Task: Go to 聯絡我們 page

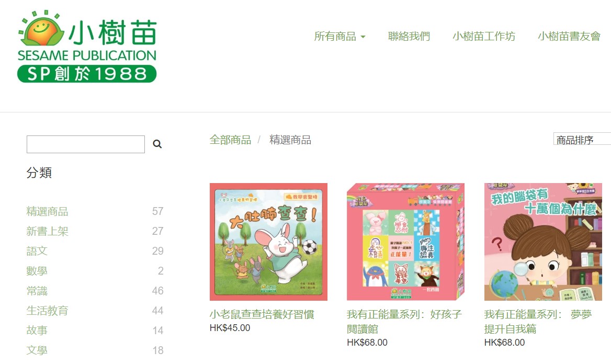Action: pyautogui.click(x=409, y=36)
